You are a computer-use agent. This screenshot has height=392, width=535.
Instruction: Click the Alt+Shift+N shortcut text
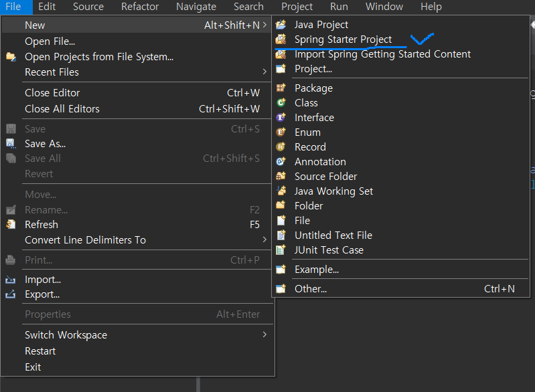point(232,25)
